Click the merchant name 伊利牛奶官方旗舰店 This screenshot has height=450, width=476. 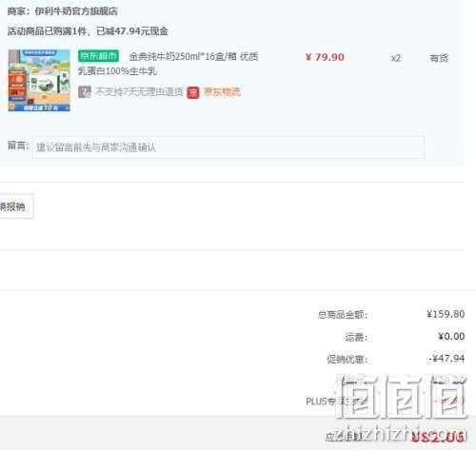click(x=76, y=11)
